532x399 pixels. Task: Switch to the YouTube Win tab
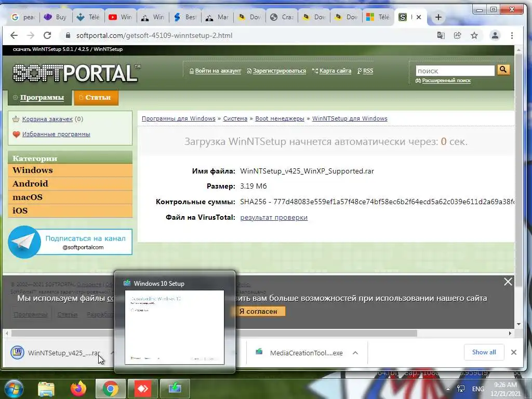coord(121,17)
